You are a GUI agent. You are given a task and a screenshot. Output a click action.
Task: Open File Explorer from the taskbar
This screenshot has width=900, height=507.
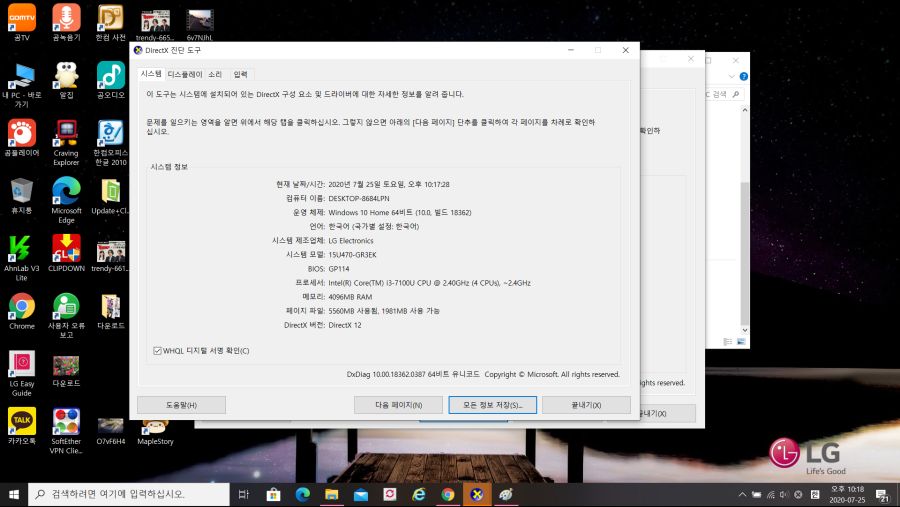click(x=332, y=494)
